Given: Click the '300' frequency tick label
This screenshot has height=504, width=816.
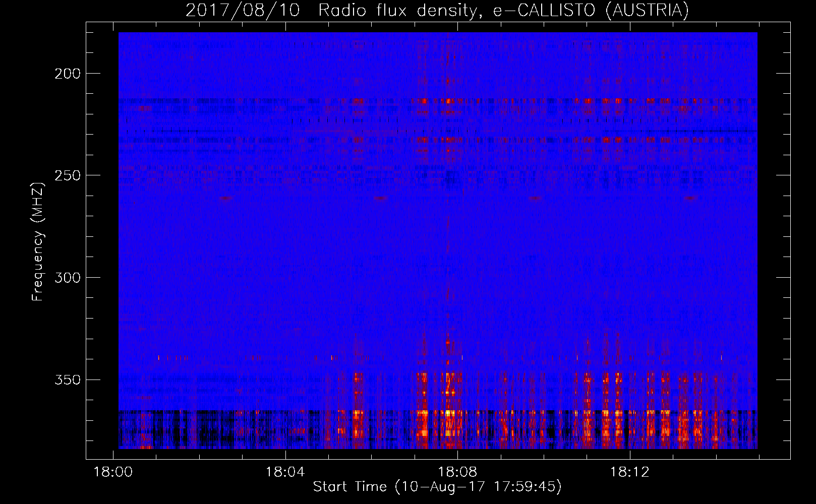Looking at the screenshot, I should (x=68, y=278).
